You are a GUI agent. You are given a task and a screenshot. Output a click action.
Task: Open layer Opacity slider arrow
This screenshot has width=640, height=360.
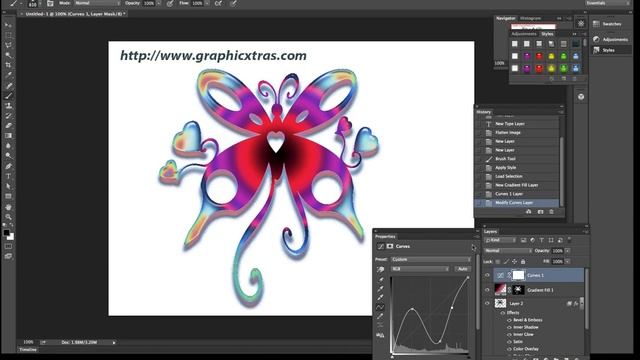[x=568, y=251]
